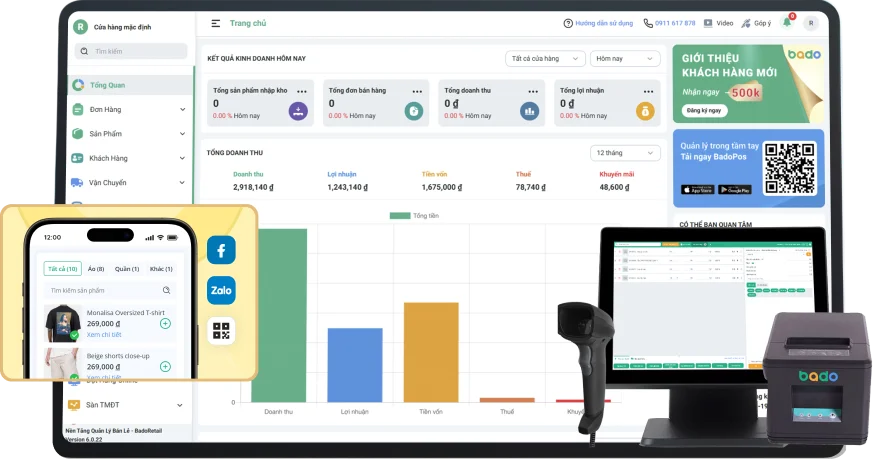
Task: Click the Góp ý feedback icon
Action: click(746, 24)
